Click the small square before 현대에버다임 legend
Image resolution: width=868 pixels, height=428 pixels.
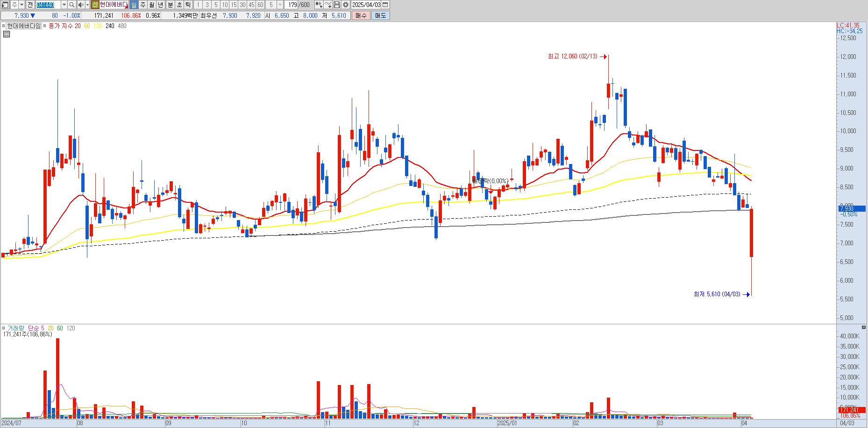coord(3,26)
